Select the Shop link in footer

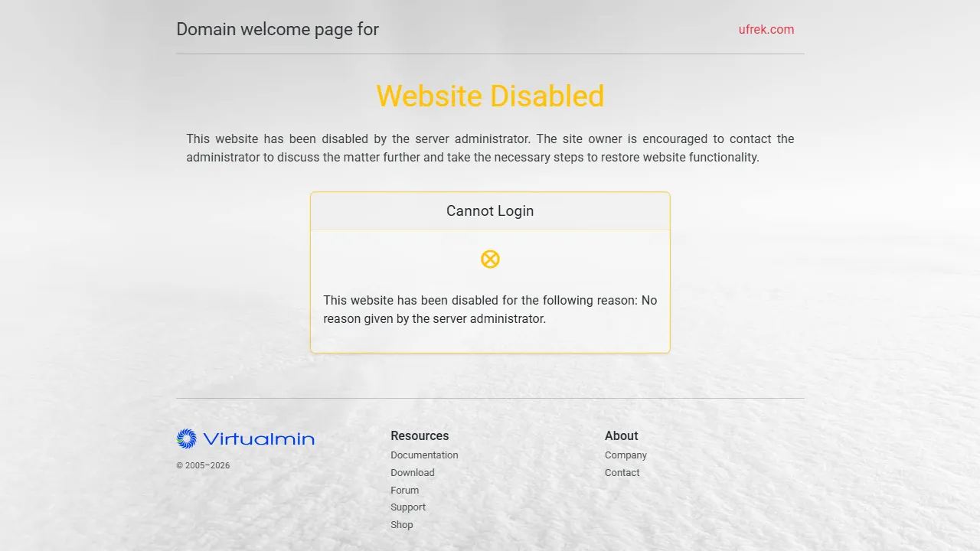401,525
